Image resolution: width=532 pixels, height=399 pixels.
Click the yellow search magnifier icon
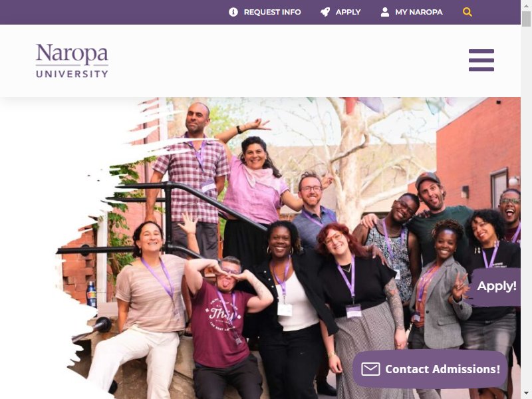(467, 12)
